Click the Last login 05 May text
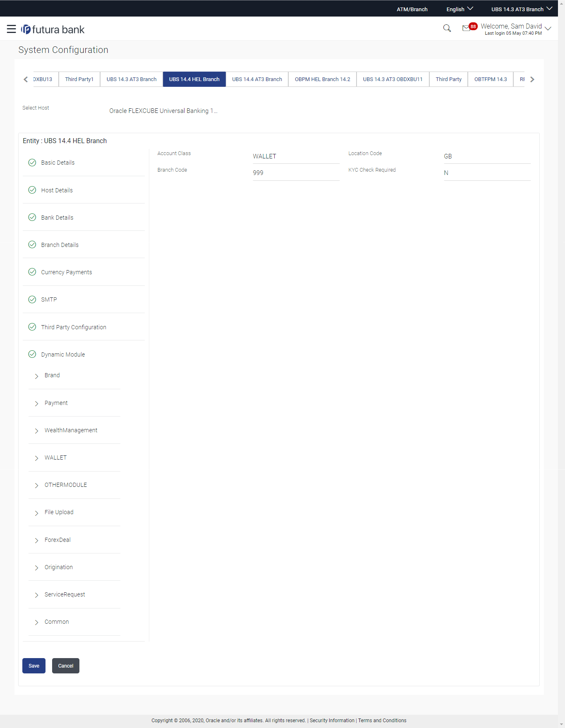This screenshot has width=565, height=728. pyautogui.click(x=513, y=34)
